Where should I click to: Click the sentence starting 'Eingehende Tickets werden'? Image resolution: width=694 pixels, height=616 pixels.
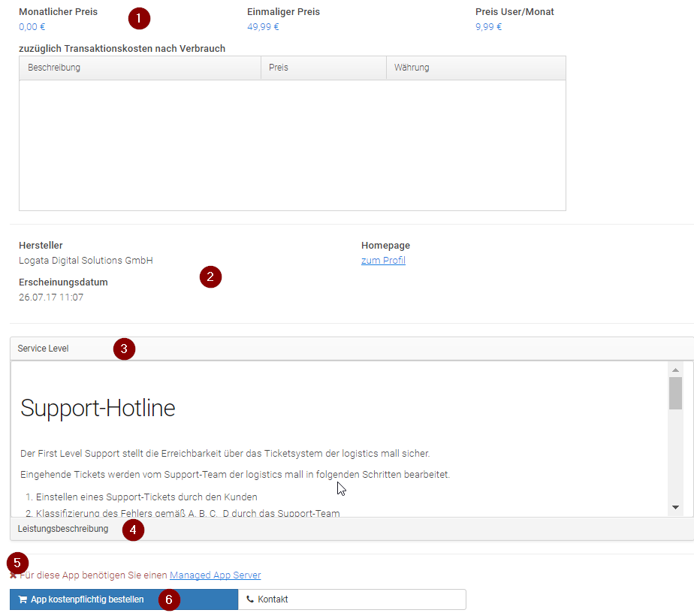(x=235, y=474)
